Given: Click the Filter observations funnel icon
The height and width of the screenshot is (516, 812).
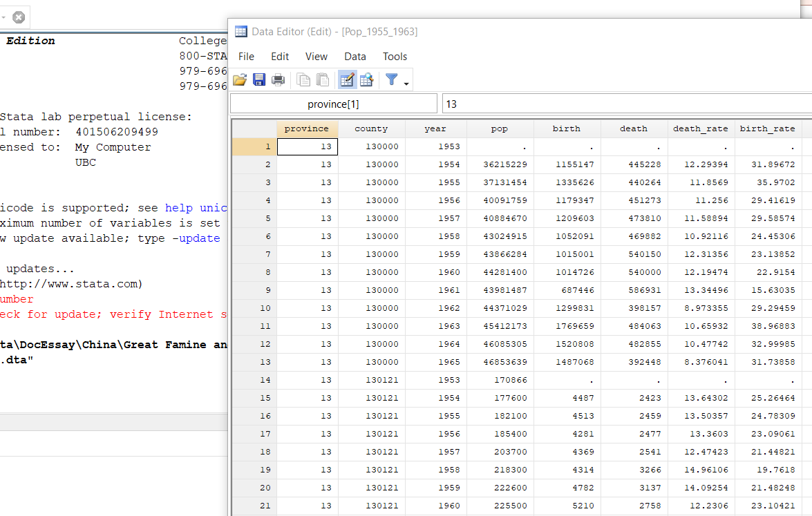Looking at the screenshot, I should coord(391,80).
